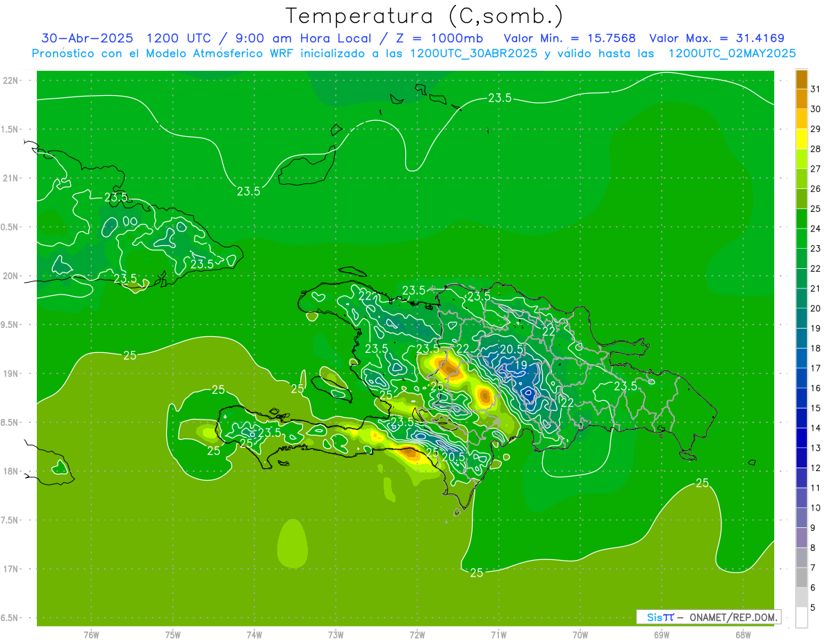Screen dimensions: 834x644
Task: Select the "18N" latitude axis label
Action: coord(10,471)
